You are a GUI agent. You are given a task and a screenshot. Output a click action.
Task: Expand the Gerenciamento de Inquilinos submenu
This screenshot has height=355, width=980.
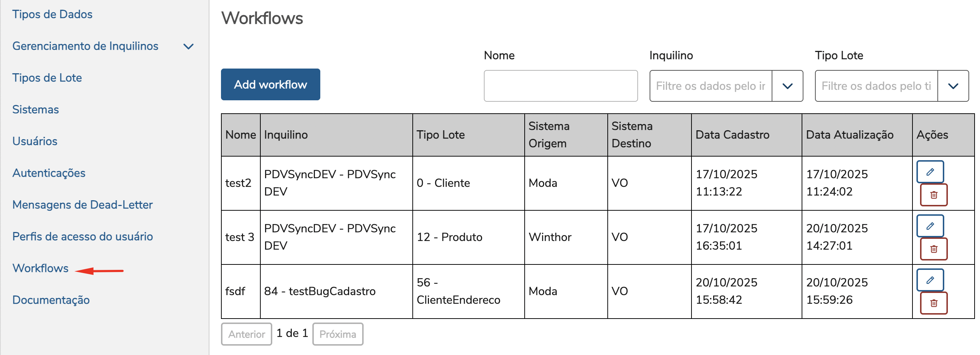click(188, 47)
